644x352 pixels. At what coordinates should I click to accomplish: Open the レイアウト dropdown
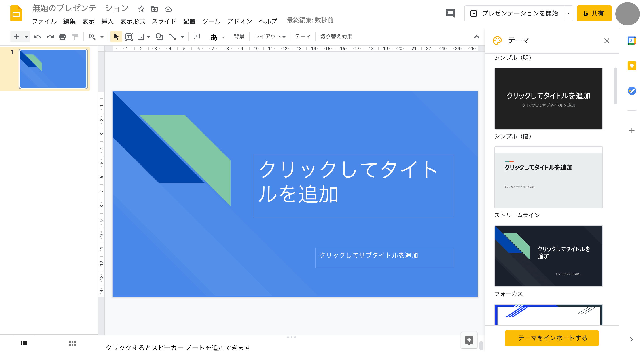pos(270,36)
